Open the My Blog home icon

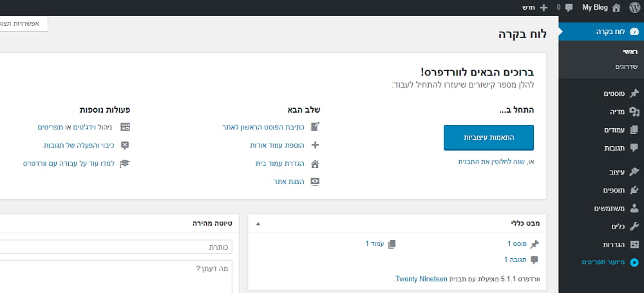coord(616,7)
